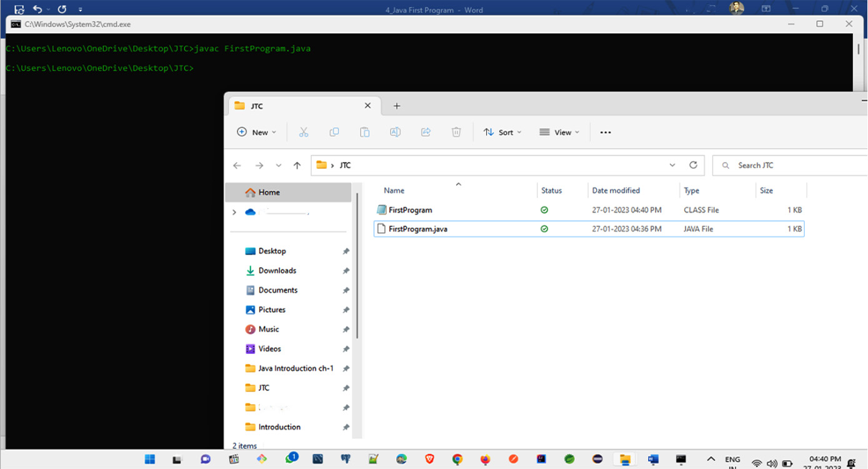Image resolution: width=868 pixels, height=469 pixels.
Task: Expand the OneDrive tree node
Action: click(234, 213)
